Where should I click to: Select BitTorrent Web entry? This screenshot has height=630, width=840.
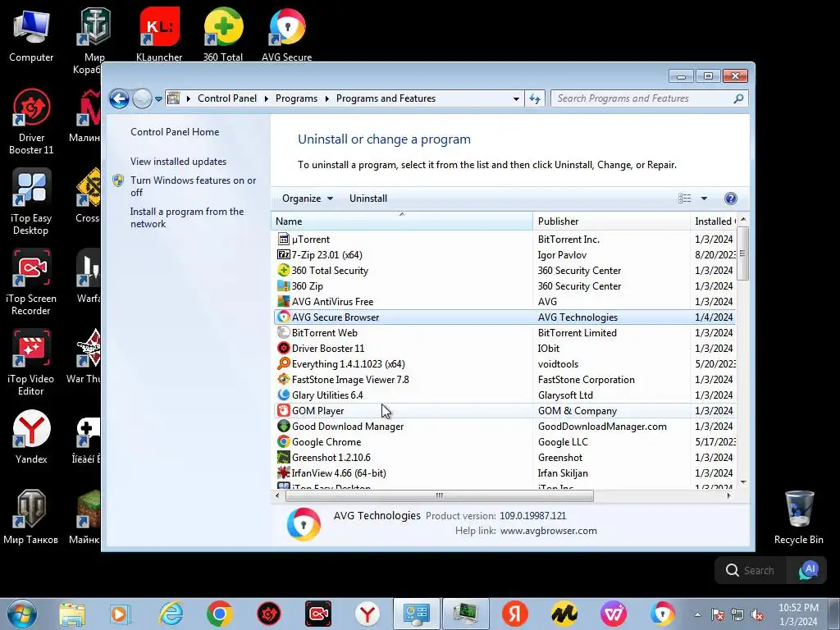tap(504, 333)
